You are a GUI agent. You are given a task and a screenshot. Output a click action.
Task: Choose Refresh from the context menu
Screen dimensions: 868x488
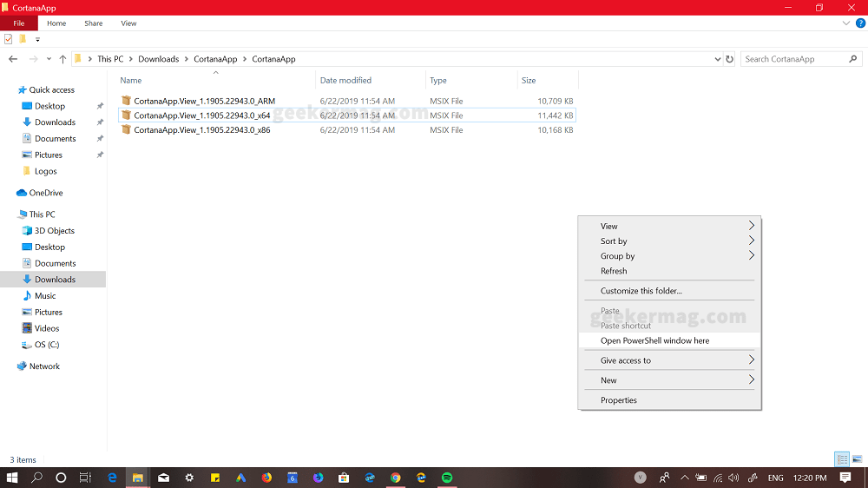coord(669,271)
